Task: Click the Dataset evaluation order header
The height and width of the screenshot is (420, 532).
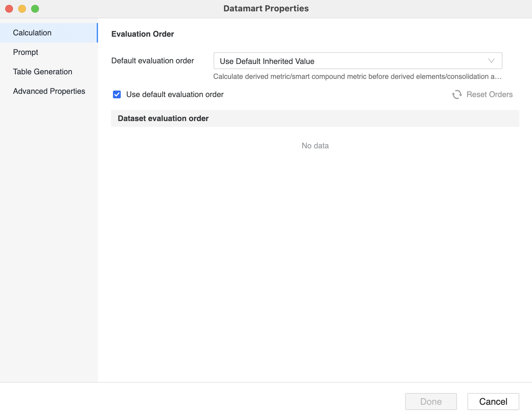Action: [163, 118]
